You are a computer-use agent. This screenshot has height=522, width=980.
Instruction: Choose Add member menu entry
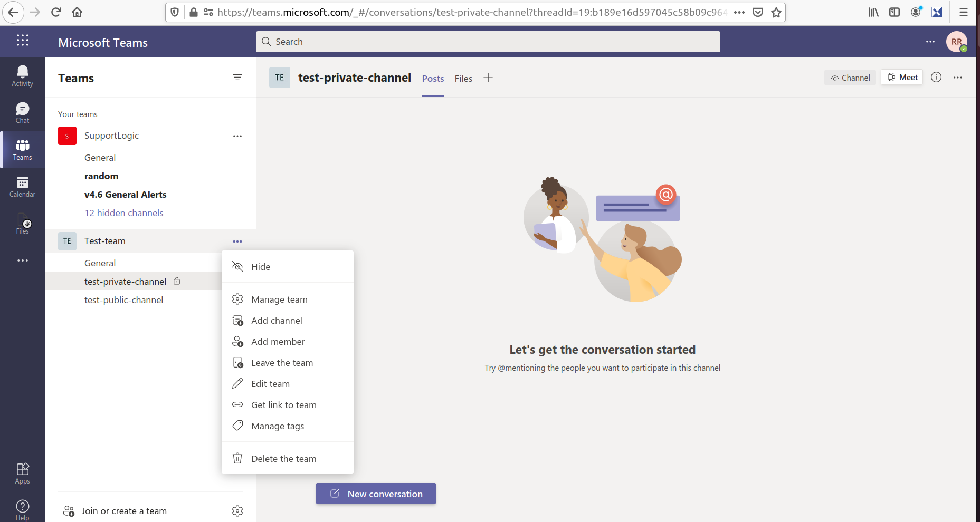click(288, 342)
